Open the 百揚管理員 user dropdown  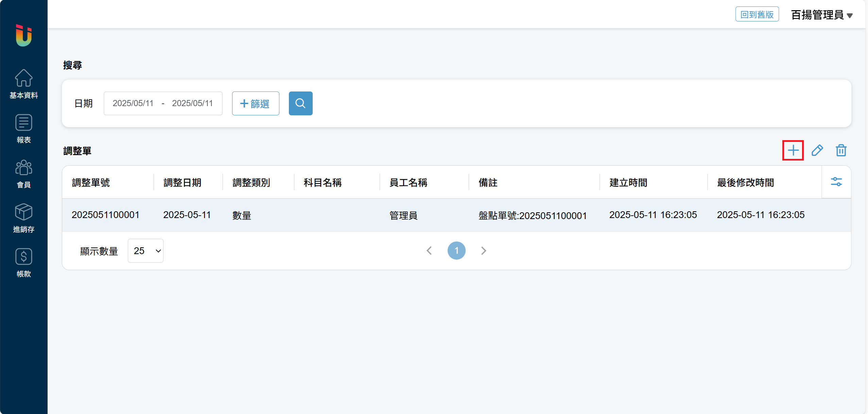click(821, 15)
